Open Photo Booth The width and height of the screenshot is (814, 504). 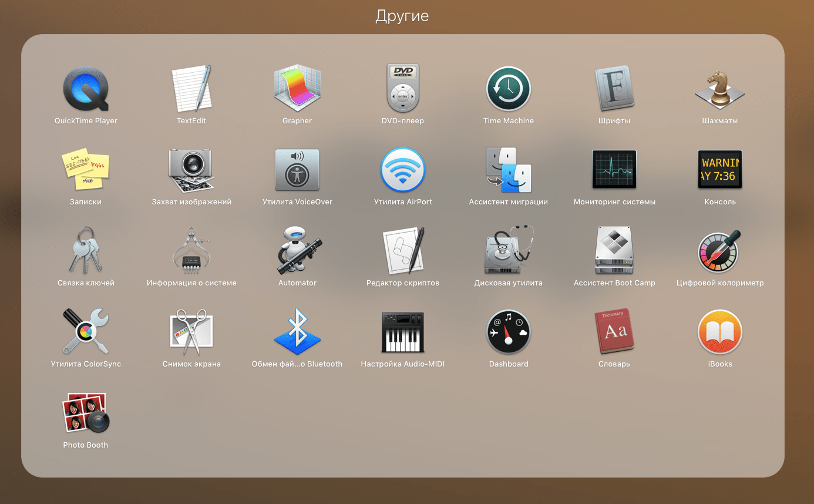[x=86, y=413]
